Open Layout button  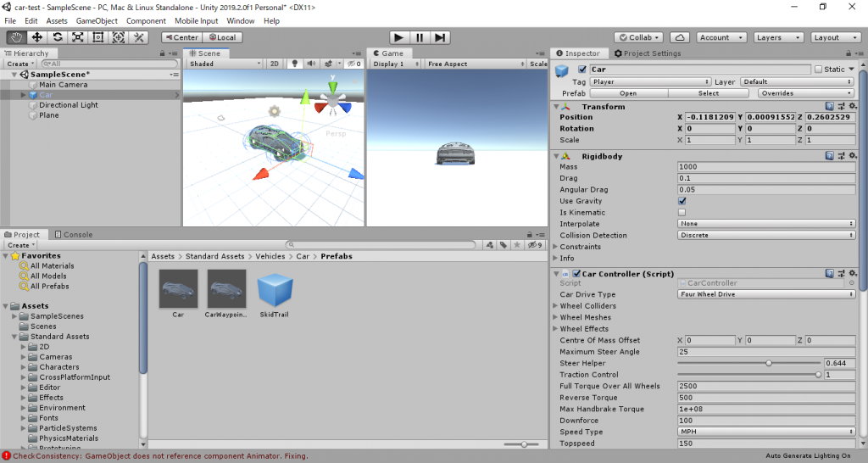pos(835,37)
